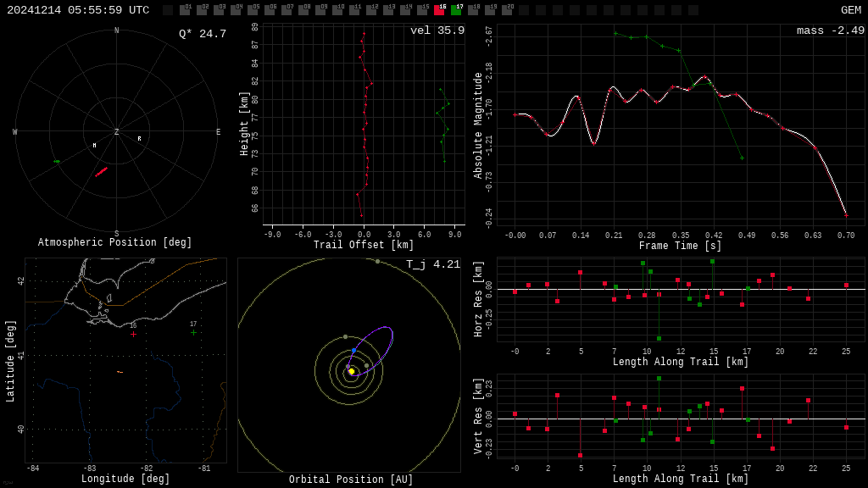This screenshot has height=488, width=868.
Task: Click the Trail Offset [km] axis title
Action: 363,245
